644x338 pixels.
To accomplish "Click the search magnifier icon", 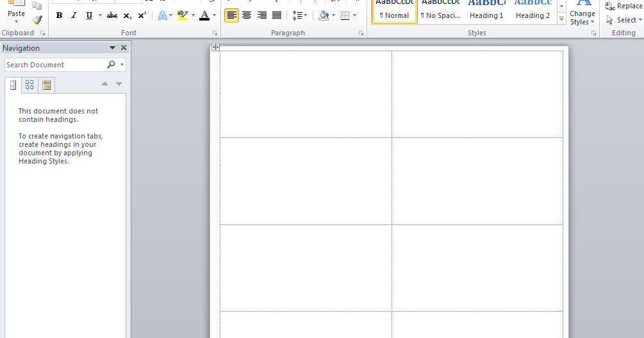I will click(x=111, y=64).
